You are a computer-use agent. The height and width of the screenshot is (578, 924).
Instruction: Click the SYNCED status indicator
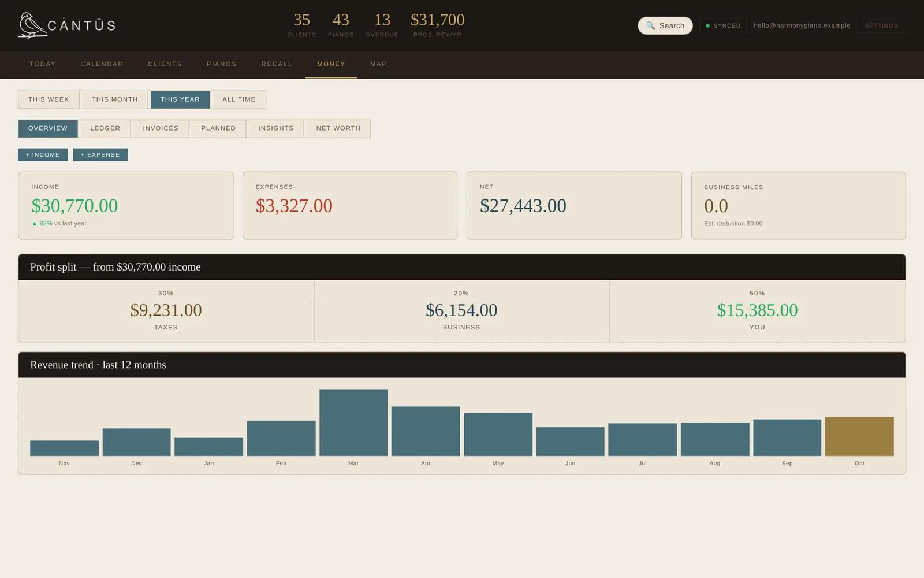723,25
